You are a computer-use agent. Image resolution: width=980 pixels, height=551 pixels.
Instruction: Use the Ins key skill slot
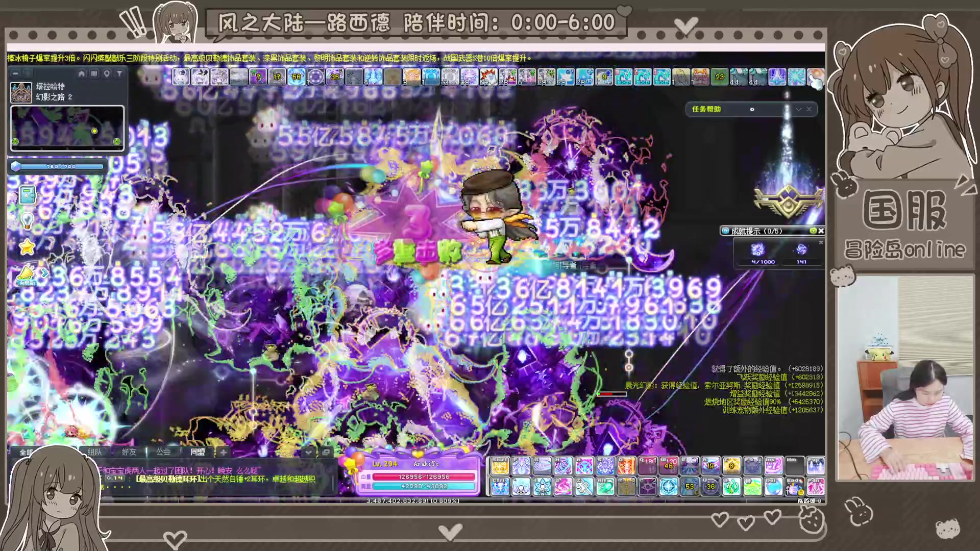(x=774, y=466)
